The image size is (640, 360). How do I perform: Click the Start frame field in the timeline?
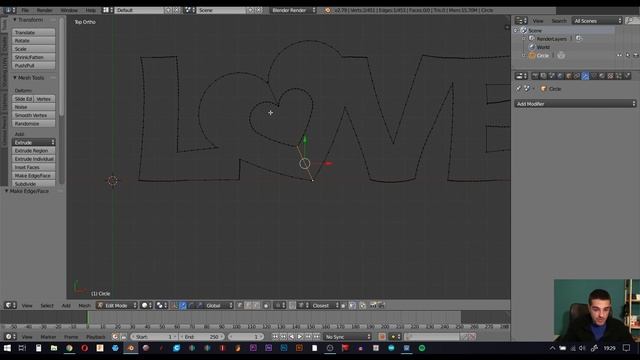tap(154, 337)
